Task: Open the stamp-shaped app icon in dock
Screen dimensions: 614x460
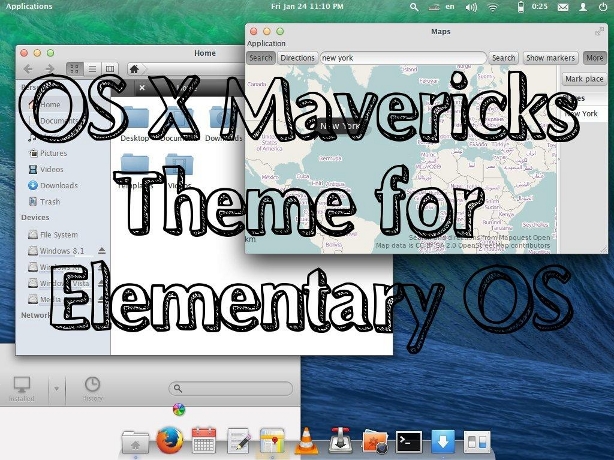Action: click(340, 440)
